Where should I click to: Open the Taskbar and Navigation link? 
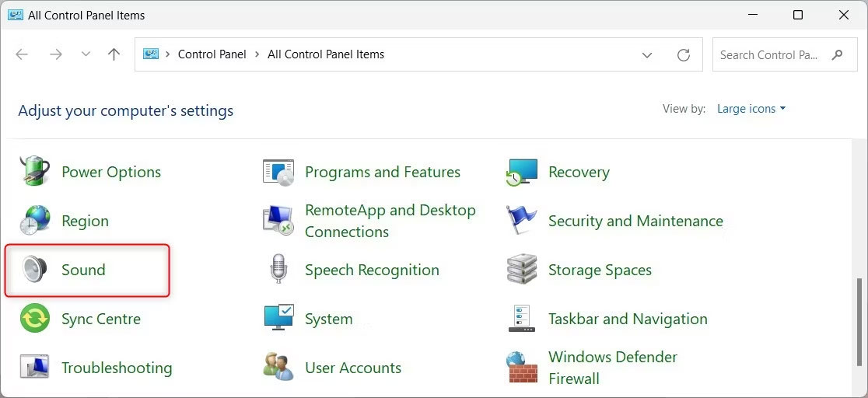[x=628, y=319]
